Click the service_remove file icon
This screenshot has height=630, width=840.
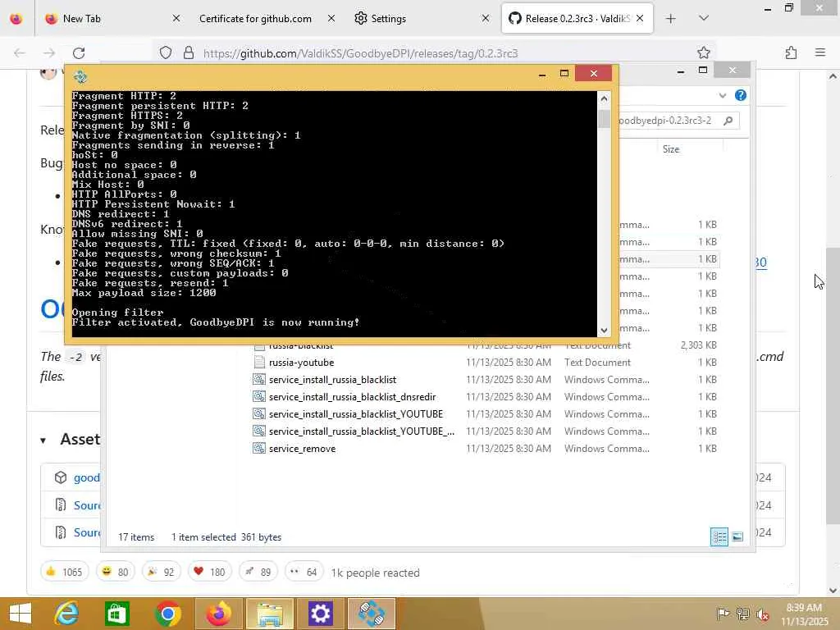pos(259,449)
